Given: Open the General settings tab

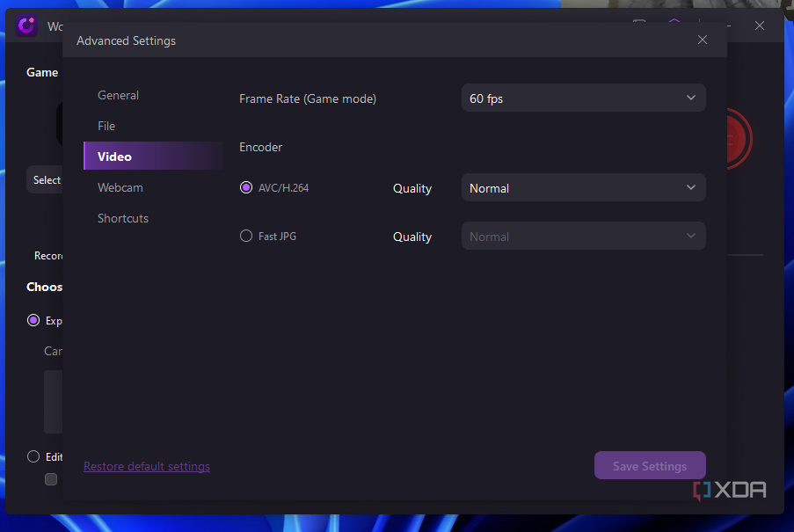Looking at the screenshot, I should click(118, 95).
